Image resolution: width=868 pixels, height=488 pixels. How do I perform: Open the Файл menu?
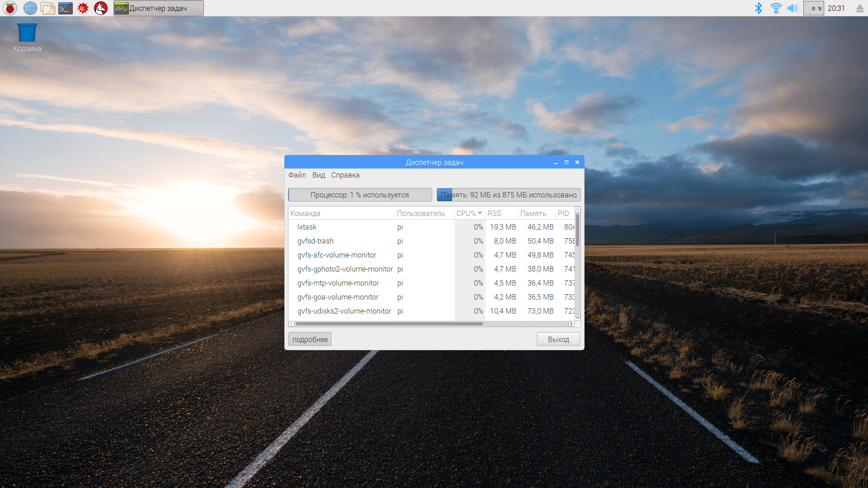[297, 175]
